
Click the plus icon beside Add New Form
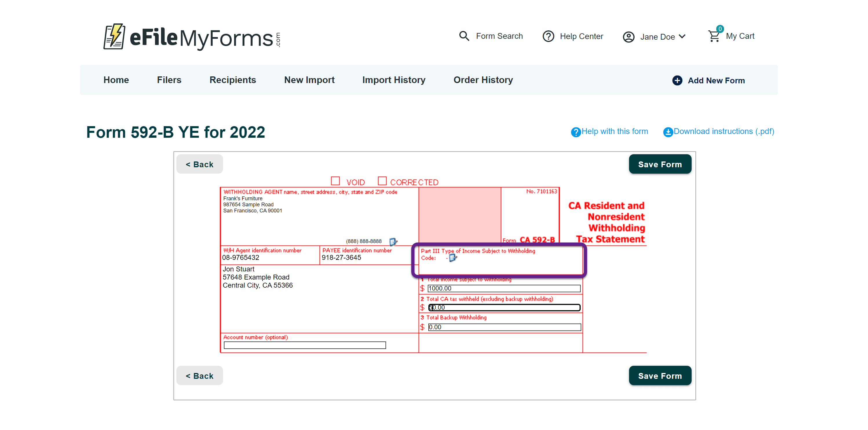[x=677, y=80]
